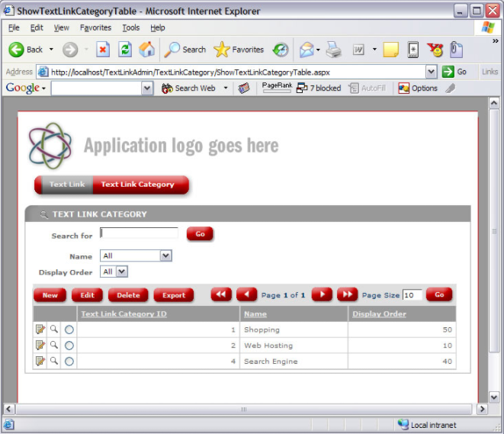Open the Mail envelope icon

coord(307,50)
